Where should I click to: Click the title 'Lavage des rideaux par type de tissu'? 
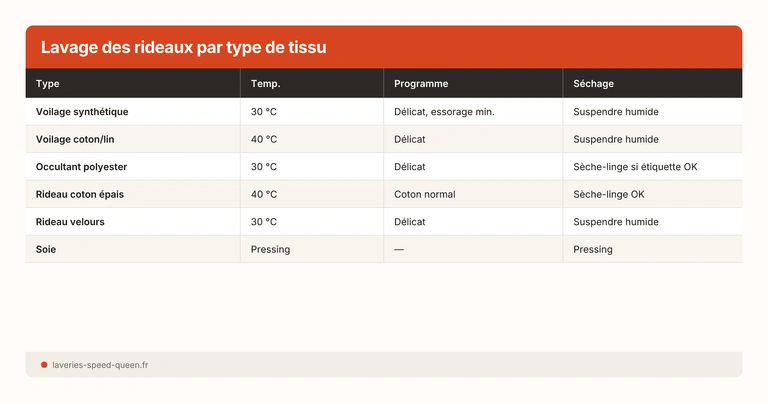[183, 47]
